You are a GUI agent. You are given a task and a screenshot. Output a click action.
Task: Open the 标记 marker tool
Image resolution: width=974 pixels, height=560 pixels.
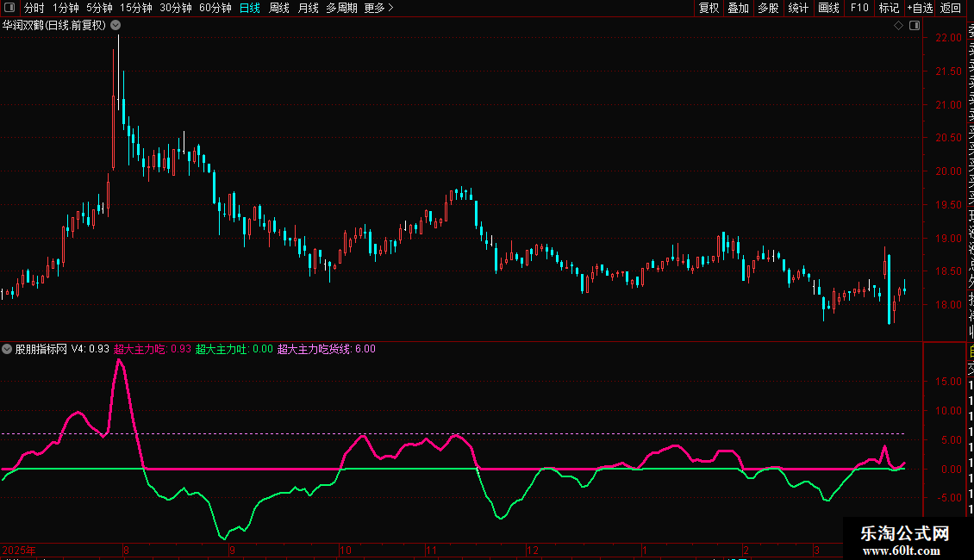pos(889,8)
